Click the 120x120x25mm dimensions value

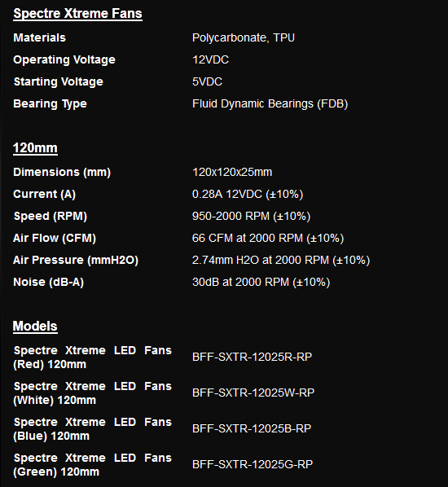coord(232,172)
